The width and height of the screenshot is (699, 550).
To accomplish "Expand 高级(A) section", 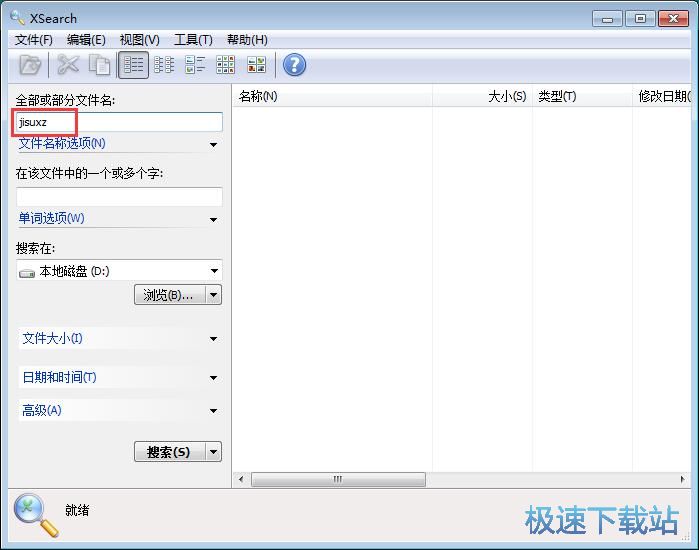I will pyautogui.click(x=119, y=410).
